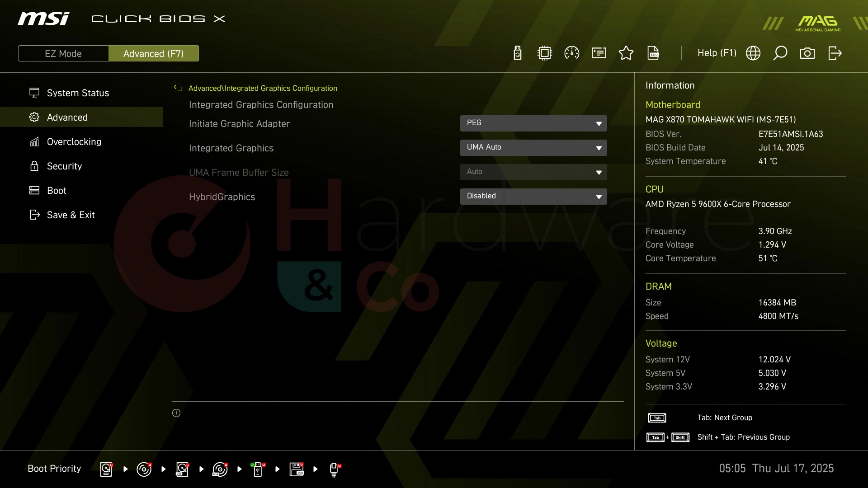Click the Integrated Graphics setting label
This screenshot has height=488, width=868.
[x=231, y=148]
